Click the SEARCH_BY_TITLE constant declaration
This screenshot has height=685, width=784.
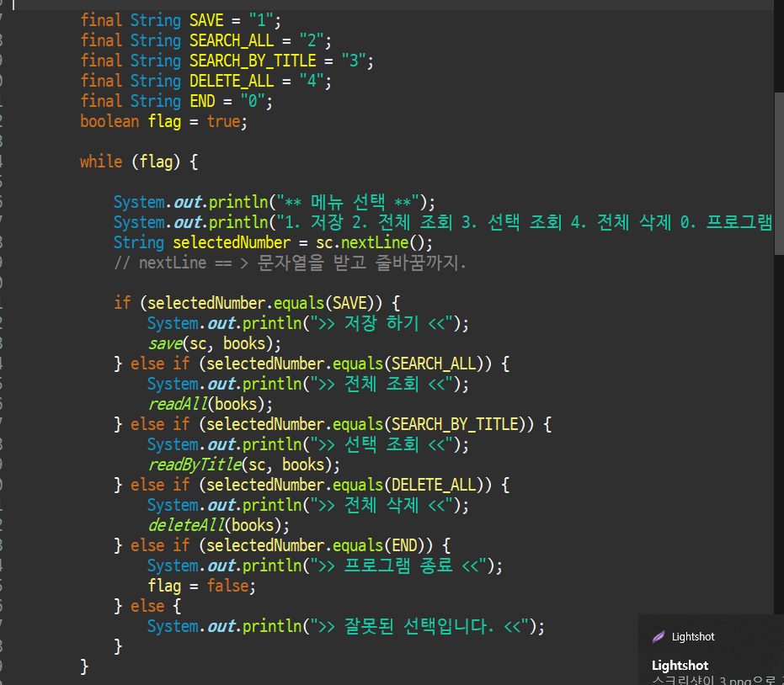tap(227, 61)
